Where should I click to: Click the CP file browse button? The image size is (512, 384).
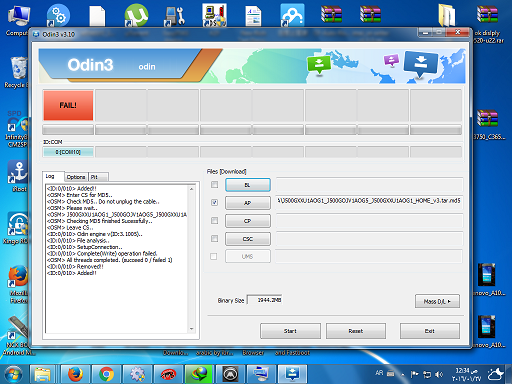[x=248, y=221]
